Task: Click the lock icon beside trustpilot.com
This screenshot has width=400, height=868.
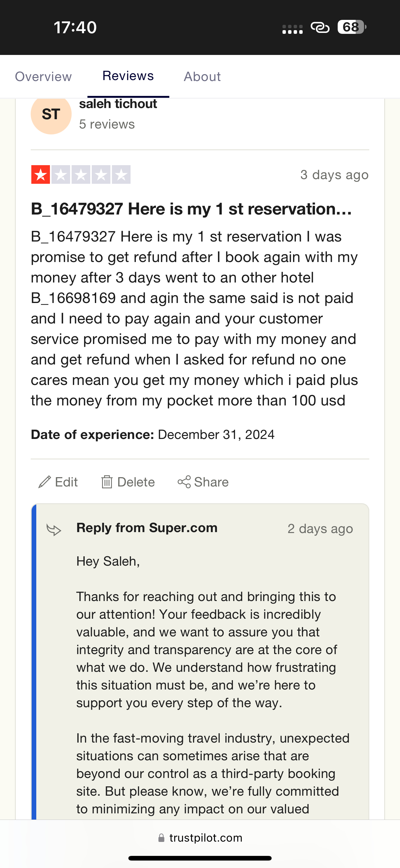Action: pos(161,838)
